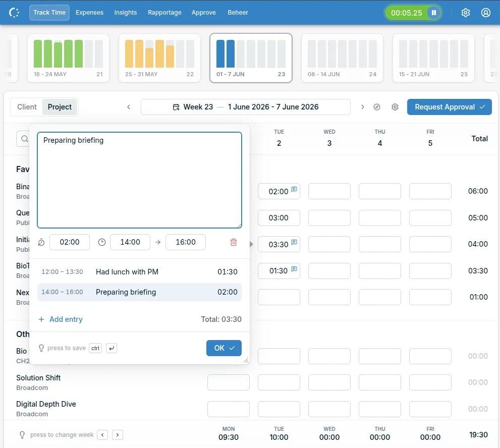Pause the running timer
Viewport: 500px width, 448px height.
pyautogui.click(x=434, y=13)
